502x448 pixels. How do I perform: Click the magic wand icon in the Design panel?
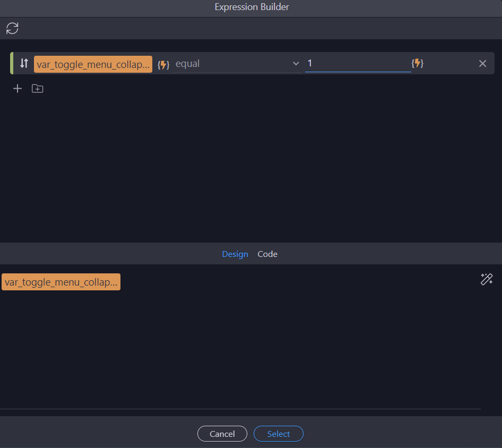click(487, 279)
